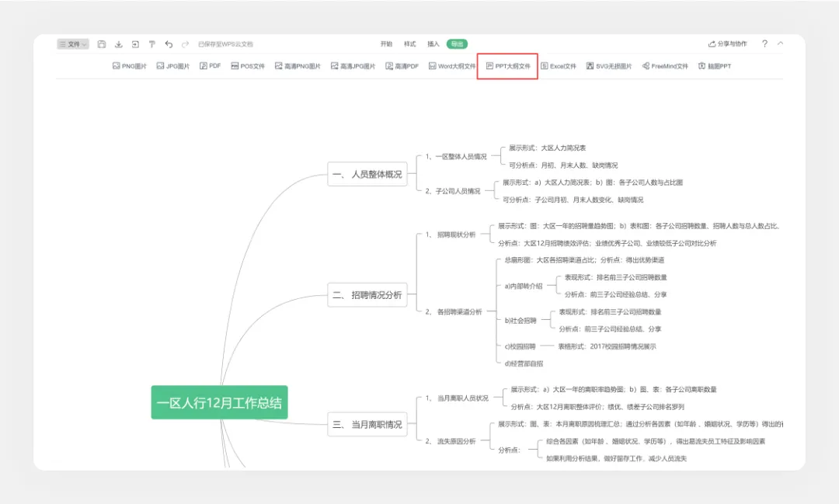Screen dimensions: 839x504
Task: Click the download icon beside save
Action: (119, 44)
